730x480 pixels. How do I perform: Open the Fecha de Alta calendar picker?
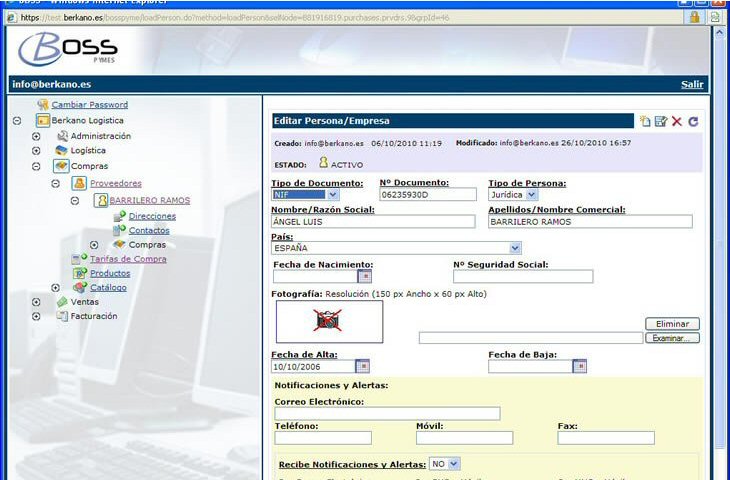(362, 366)
